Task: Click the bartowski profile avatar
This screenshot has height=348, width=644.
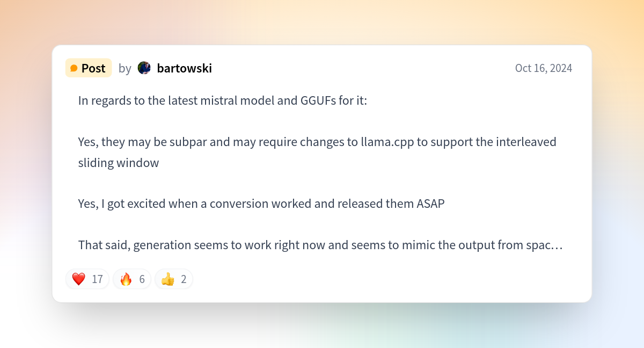Action: tap(144, 68)
